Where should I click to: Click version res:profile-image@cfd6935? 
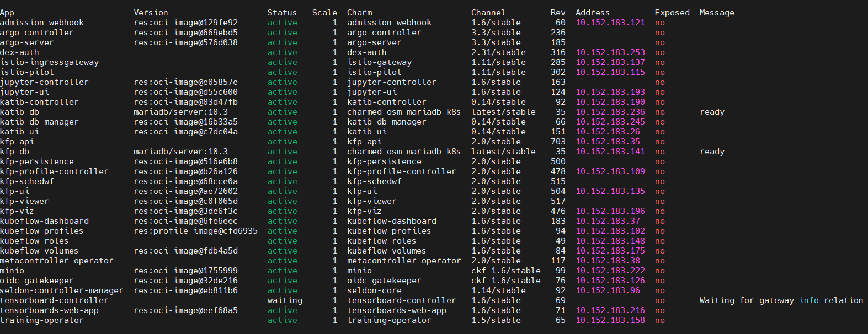(x=195, y=231)
